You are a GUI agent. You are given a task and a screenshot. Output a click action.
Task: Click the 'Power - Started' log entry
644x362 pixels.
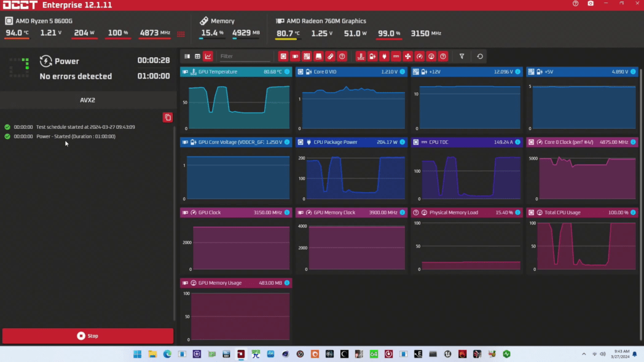point(76,136)
